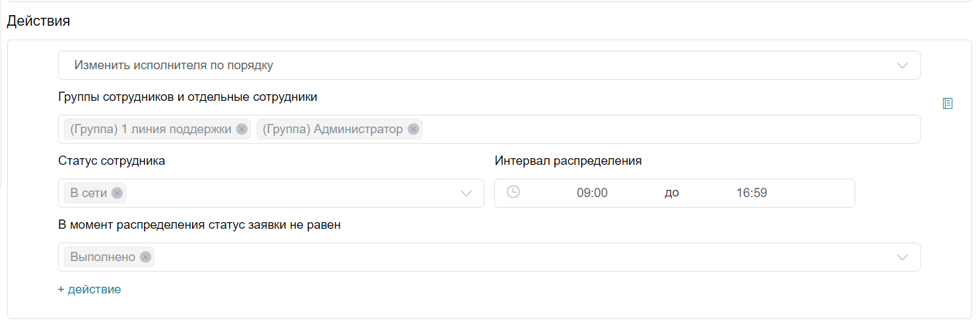
Task: Click the "Выполнено" tag label
Action: [103, 257]
